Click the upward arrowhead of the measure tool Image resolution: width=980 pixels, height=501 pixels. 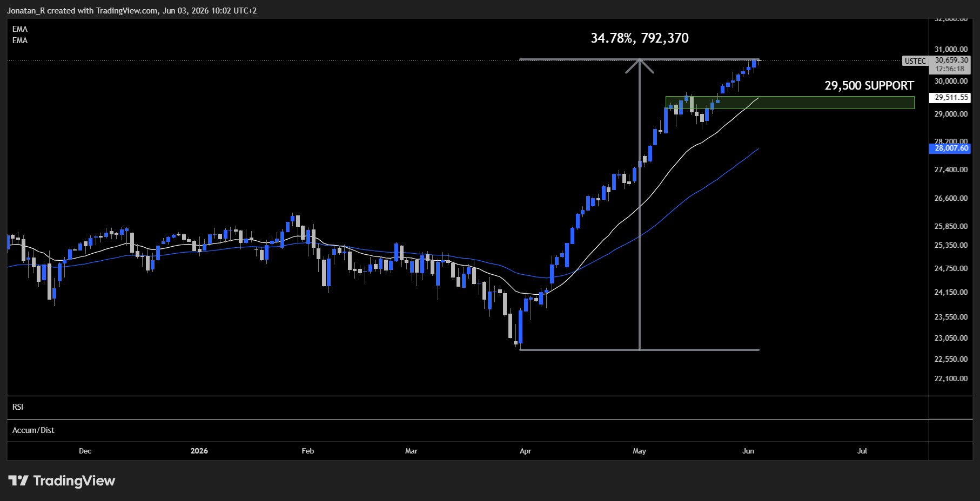click(x=640, y=65)
